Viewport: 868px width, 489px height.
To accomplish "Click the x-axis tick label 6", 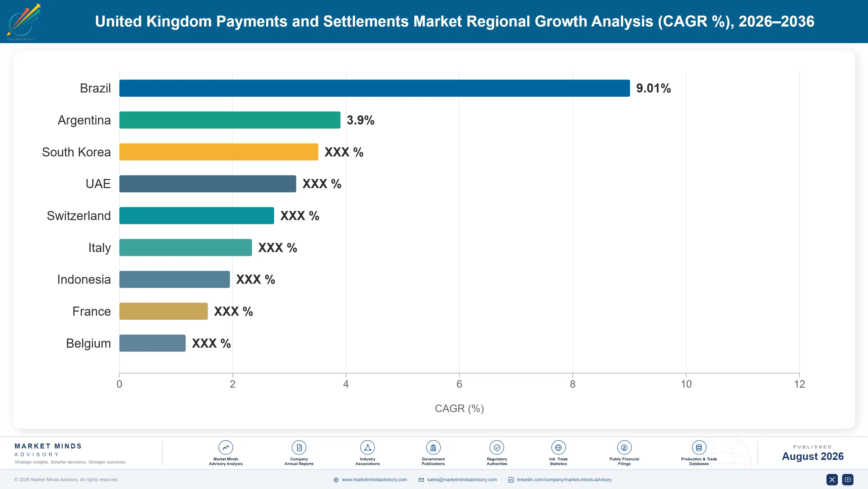I will (459, 384).
